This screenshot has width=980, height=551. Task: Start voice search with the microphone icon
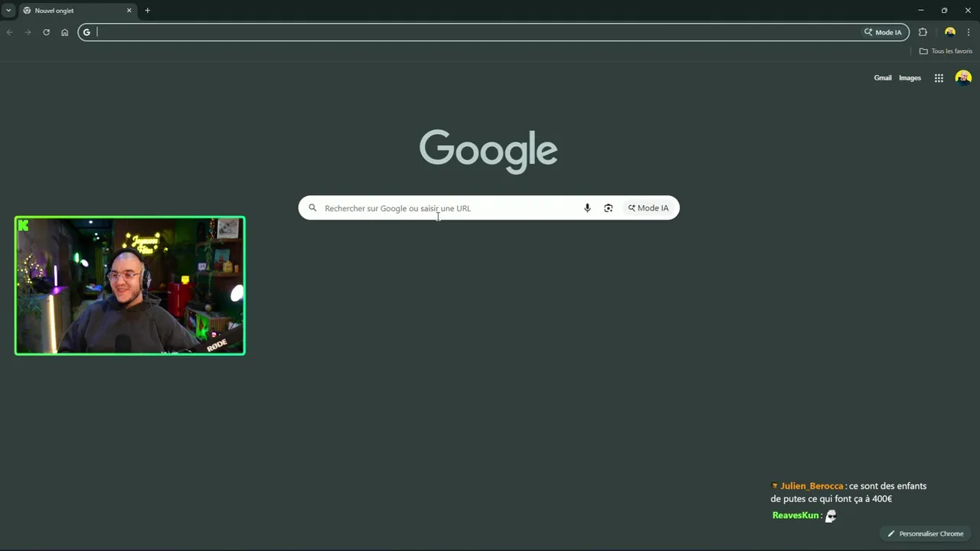pyautogui.click(x=587, y=208)
